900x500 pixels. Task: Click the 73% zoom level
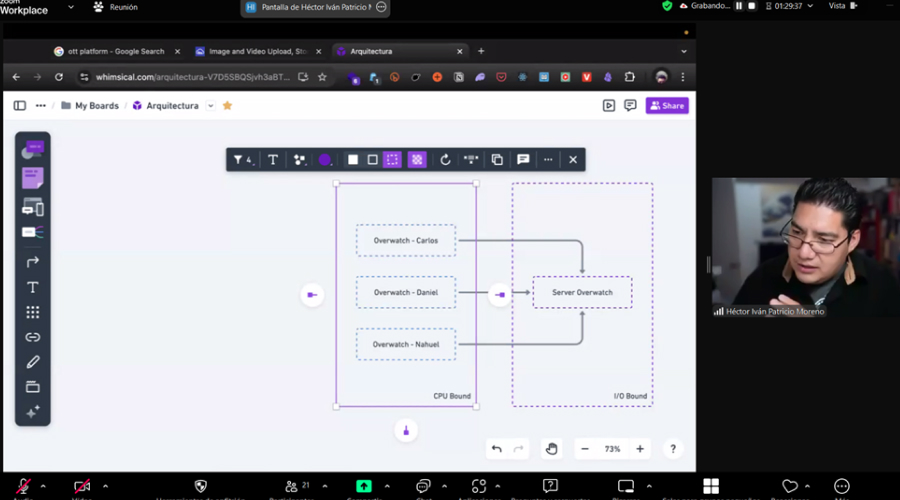pos(612,449)
